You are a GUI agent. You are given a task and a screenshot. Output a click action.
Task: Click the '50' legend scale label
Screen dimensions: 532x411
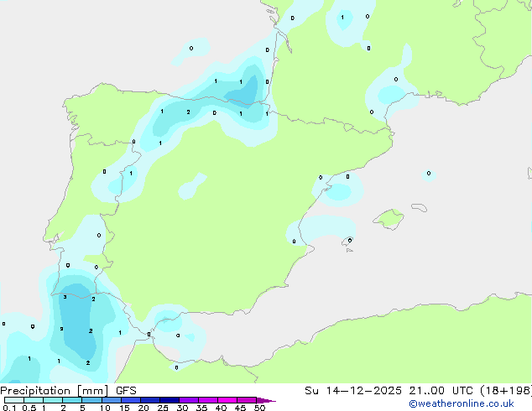(260, 408)
